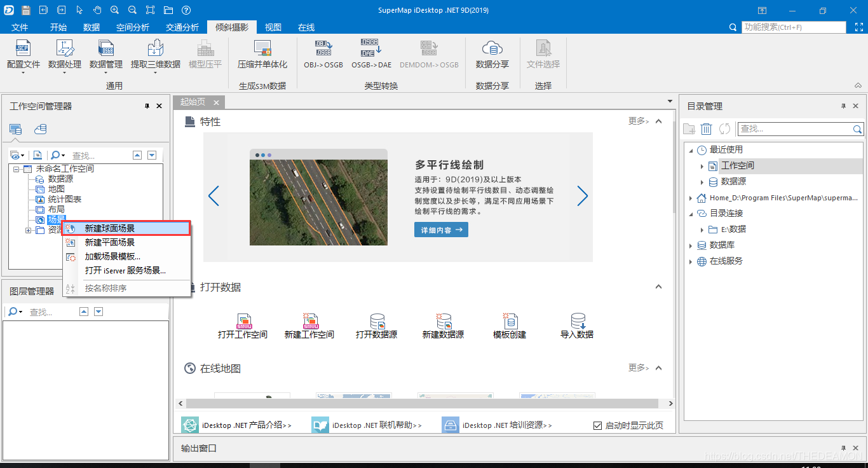
Task: Open the 数据处理 dropdown arrow
Action: [65, 72]
